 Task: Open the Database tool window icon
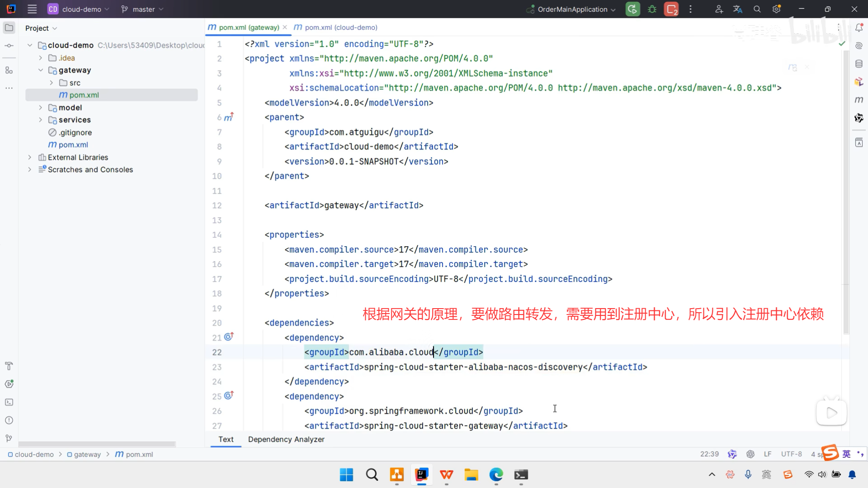pos(859,64)
